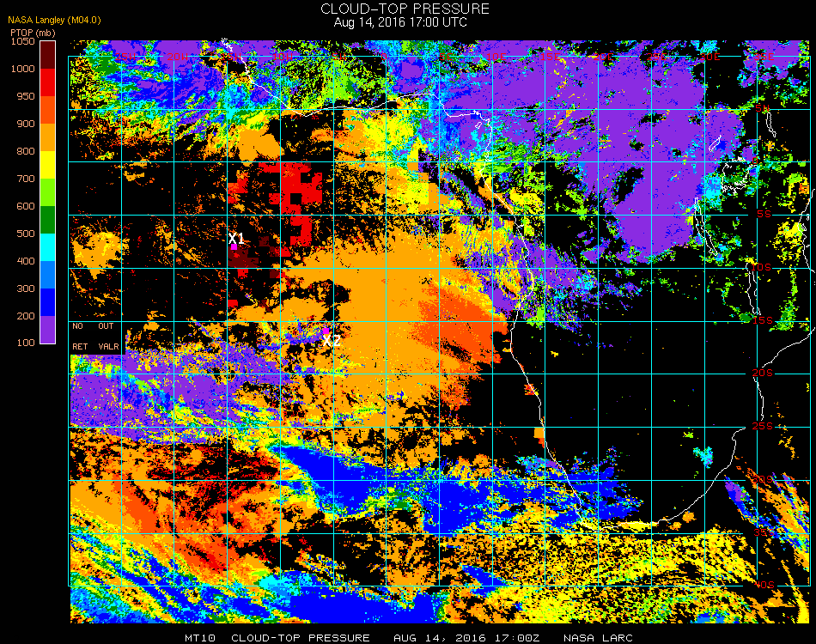This screenshot has height=644, width=816.
Task: Click 'AUG 14, 2016 17:00Z' in bottom caption
Action: (466, 638)
